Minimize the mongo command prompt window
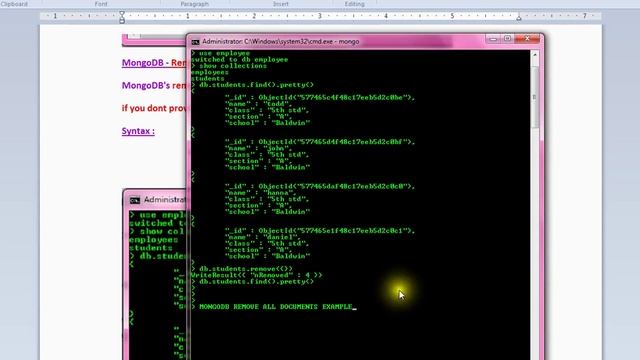640x360 pixels. tap(493, 39)
